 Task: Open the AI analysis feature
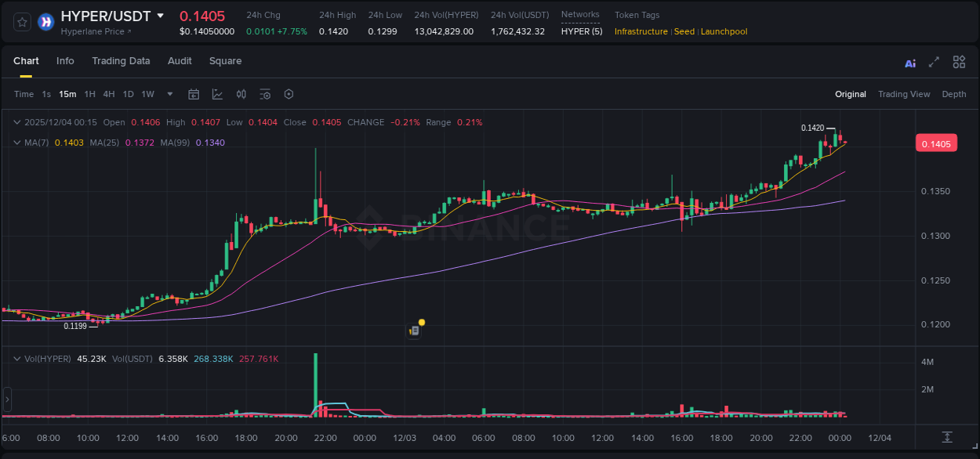pyautogui.click(x=909, y=61)
